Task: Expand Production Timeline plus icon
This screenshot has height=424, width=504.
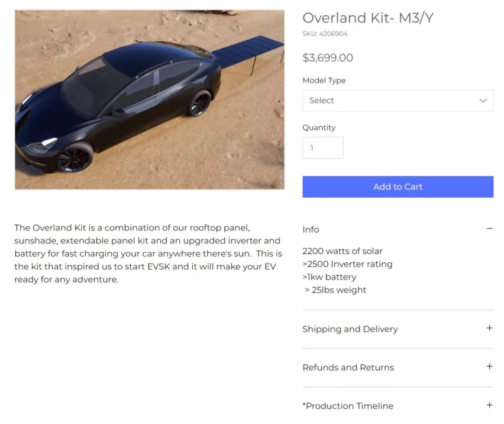Action: tap(489, 405)
